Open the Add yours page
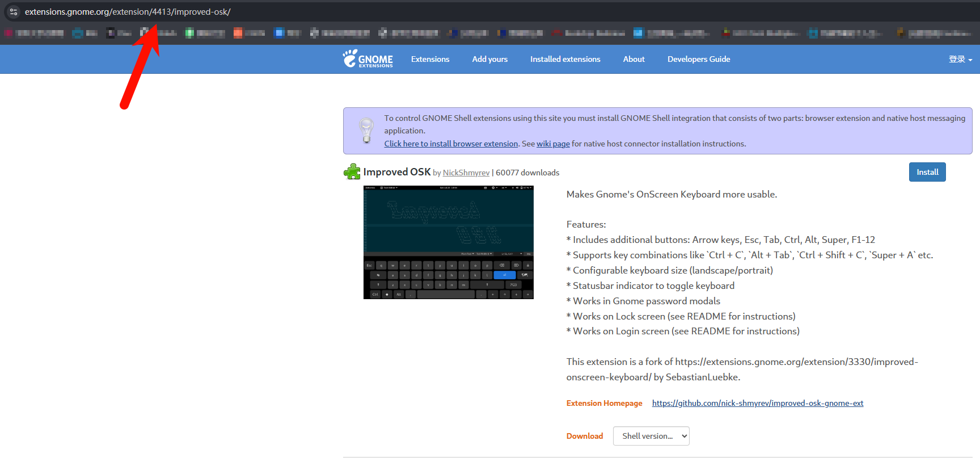The image size is (980, 470). 489,59
